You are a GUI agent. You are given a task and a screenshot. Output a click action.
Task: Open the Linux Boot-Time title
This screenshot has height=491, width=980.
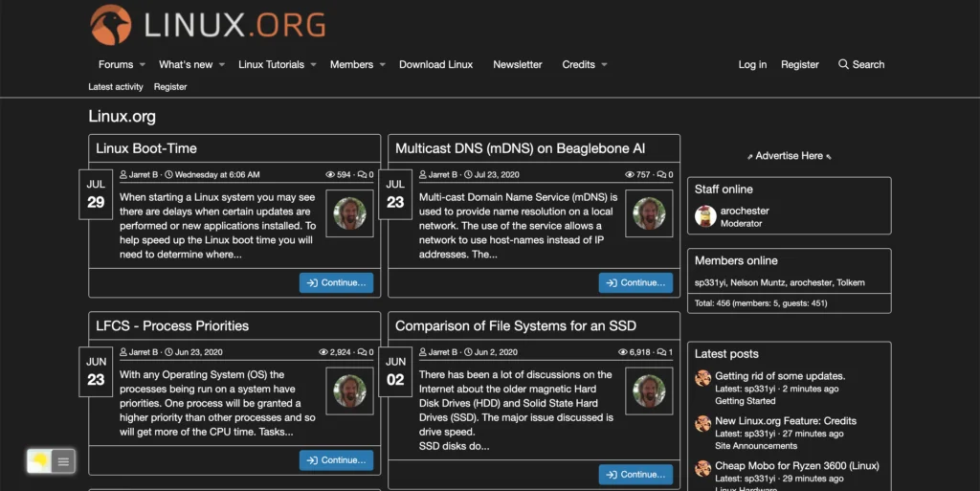[x=146, y=148]
